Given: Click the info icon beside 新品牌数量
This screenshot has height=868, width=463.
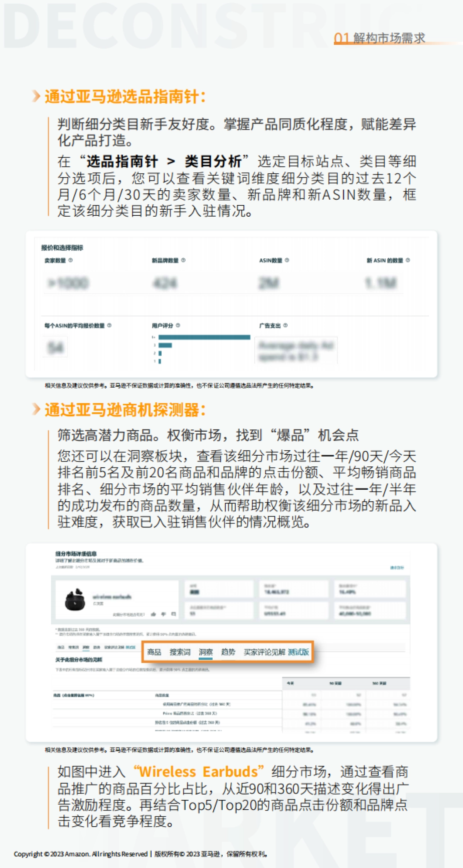Looking at the screenshot, I should tap(183, 260).
